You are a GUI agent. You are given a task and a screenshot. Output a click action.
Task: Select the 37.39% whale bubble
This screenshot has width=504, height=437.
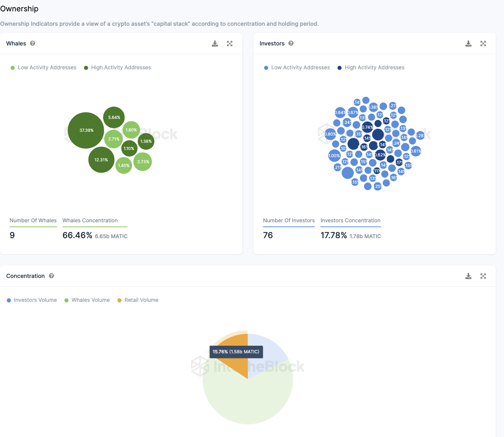pos(86,130)
